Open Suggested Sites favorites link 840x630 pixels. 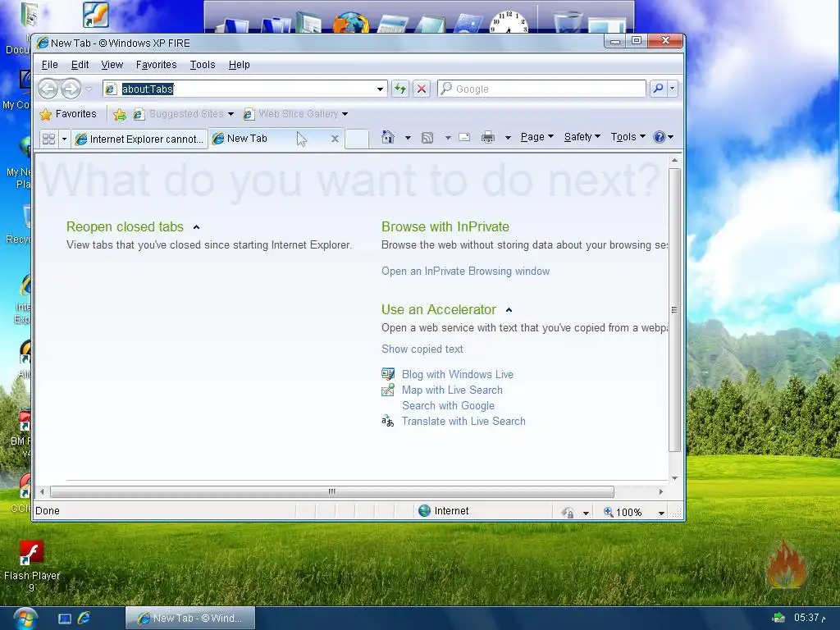click(179, 114)
